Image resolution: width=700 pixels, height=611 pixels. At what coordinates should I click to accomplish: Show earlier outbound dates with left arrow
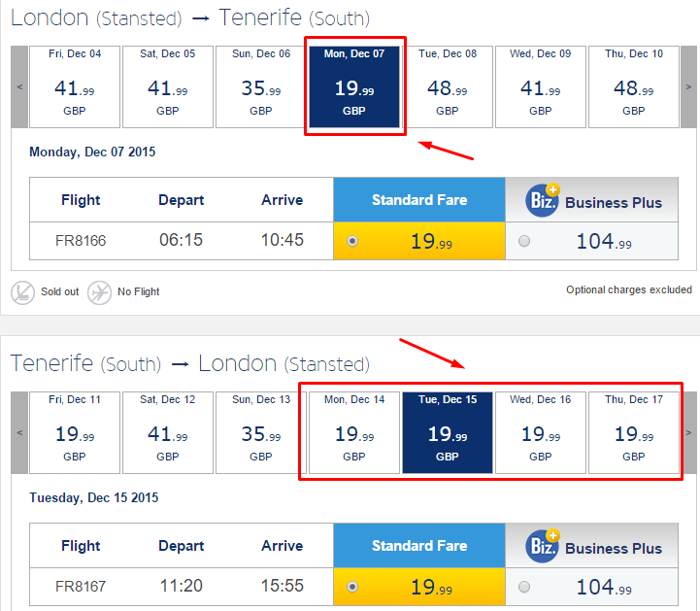(x=19, y=86)
